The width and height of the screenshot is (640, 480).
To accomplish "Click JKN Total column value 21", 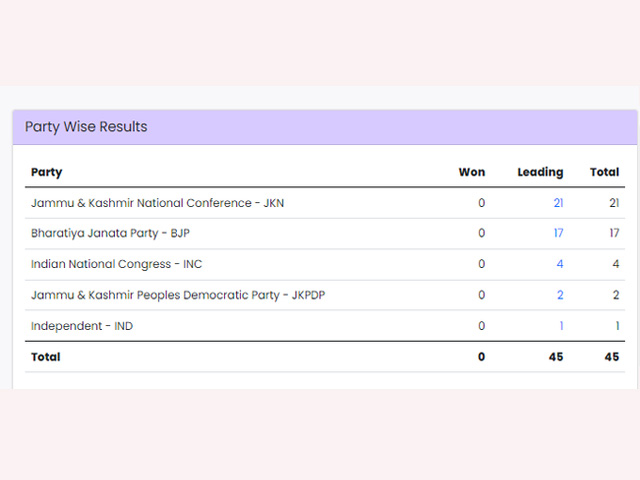I will (614, 203).
